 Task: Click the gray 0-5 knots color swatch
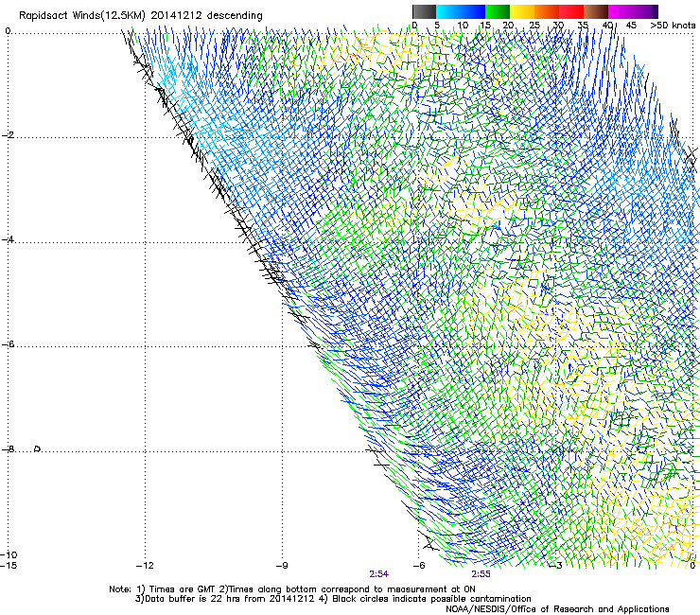pyautogui.click(x=424, y=11)
